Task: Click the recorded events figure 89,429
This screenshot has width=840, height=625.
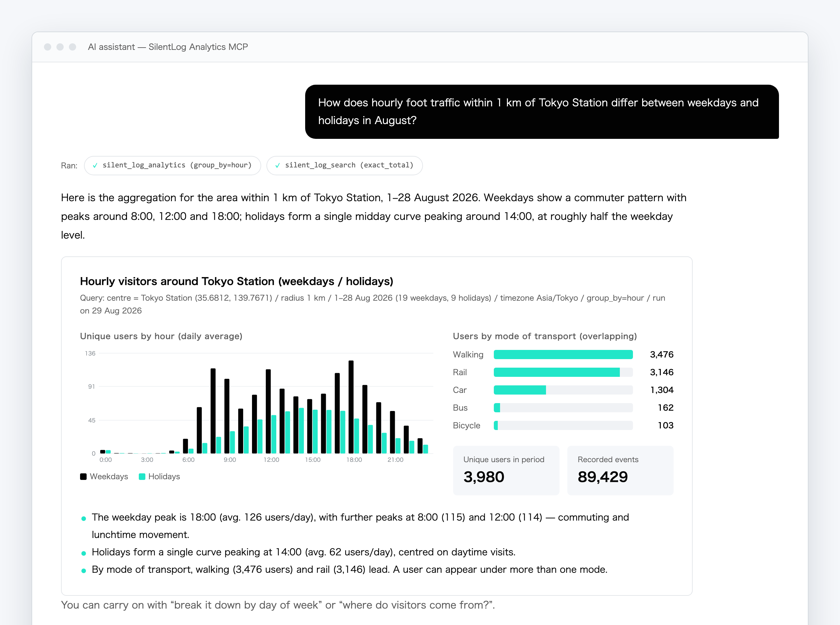Action: [x=602, y=477]
